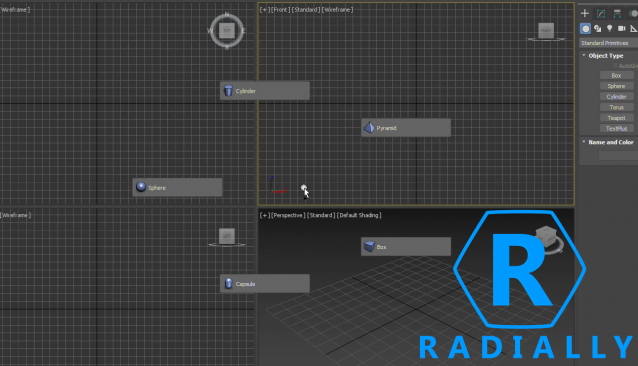Select the Lights category icon
Viewport: 638px width, 366px height.
[x=610, y=28]
